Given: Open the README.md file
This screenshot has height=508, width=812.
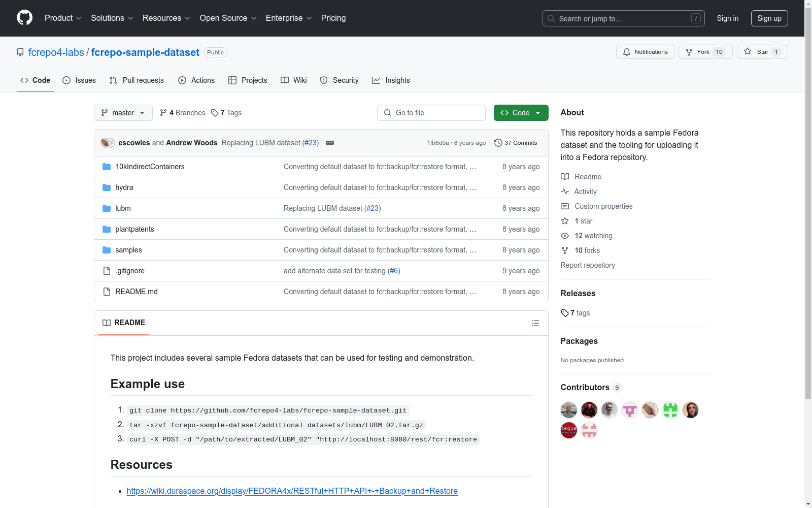Looking at the screenshot, I should click(137, 292).
